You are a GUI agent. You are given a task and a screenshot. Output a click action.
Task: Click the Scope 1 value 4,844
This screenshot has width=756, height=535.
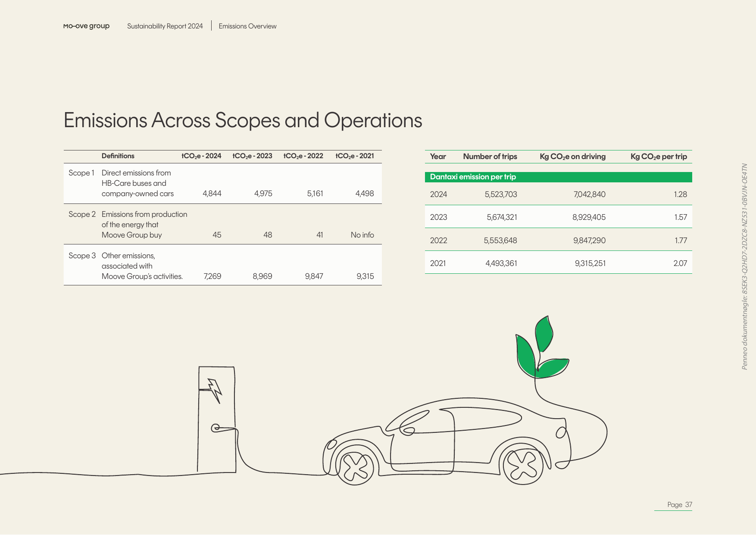point(212,194)
